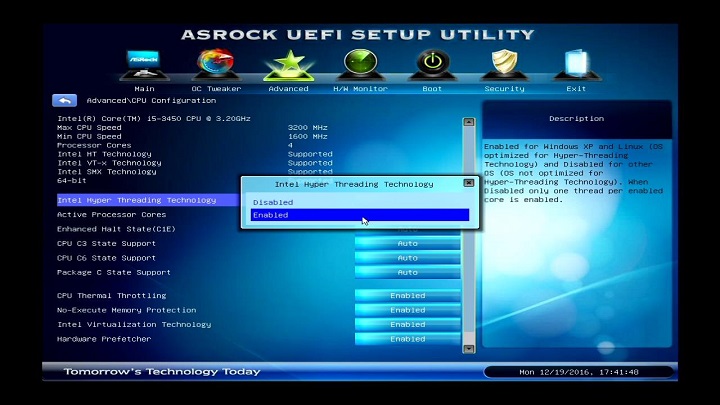
Task: Switch to the Exit tab label
Action: pyautogui.click(x=576, y=89)
